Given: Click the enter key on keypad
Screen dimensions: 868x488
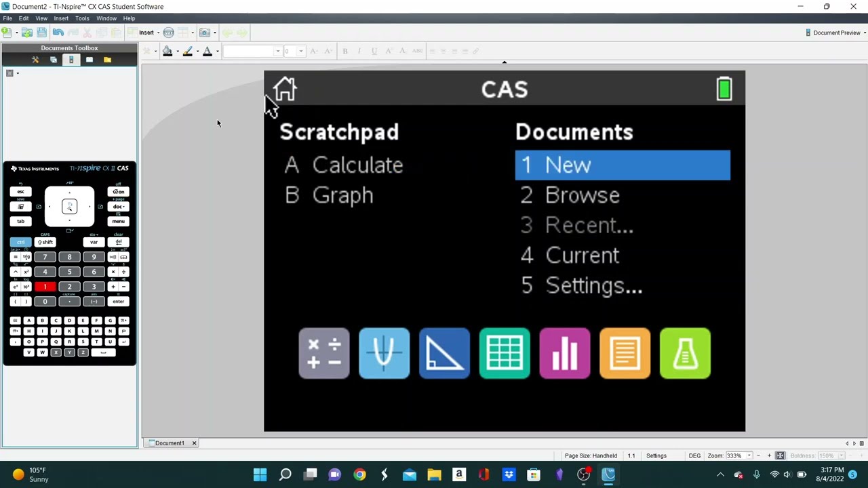Looking at the screenshot, I should [x=118, y=302].
